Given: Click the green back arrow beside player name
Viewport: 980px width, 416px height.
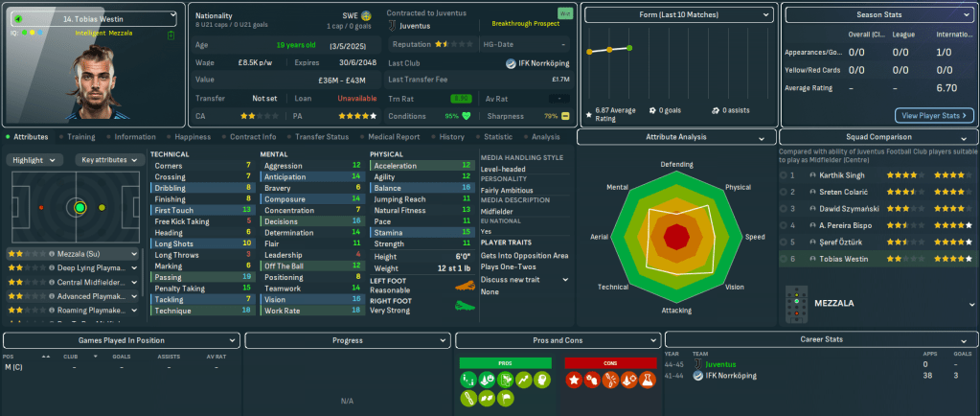Looking at the screenshot, I should pyautogui.click(x=18, y=17).
